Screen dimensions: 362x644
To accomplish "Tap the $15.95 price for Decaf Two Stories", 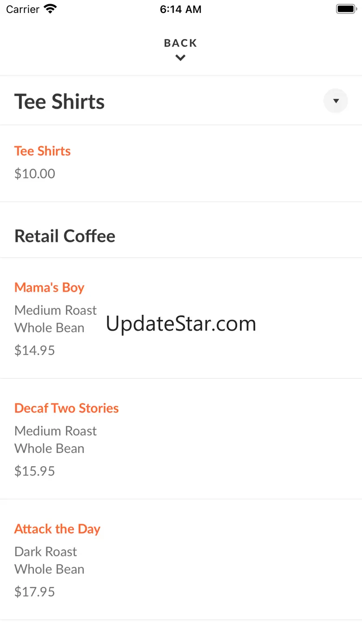I will coord(35,471).
